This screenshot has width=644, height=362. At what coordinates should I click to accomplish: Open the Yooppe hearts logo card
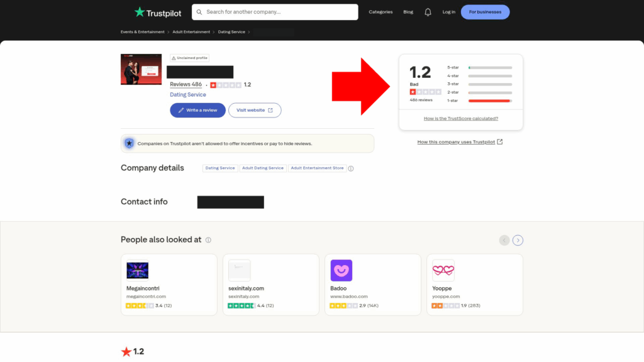coord(443,270)
